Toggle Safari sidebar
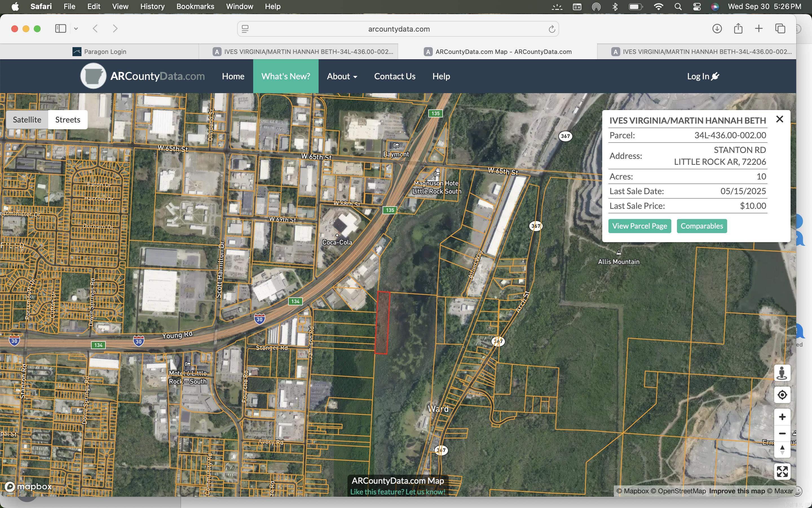 click(x=60, y=29)
